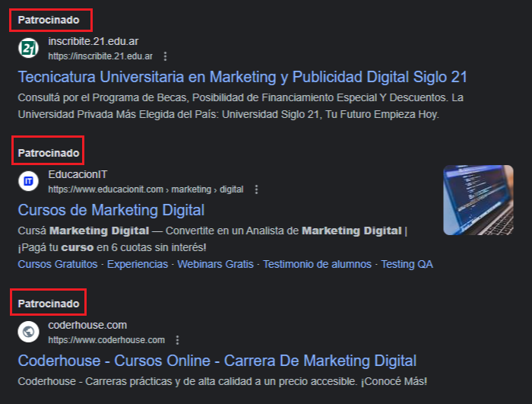Click Patrocinado label above EducacionIT ad
The image size is (532, 404).
tap(49, 153)
